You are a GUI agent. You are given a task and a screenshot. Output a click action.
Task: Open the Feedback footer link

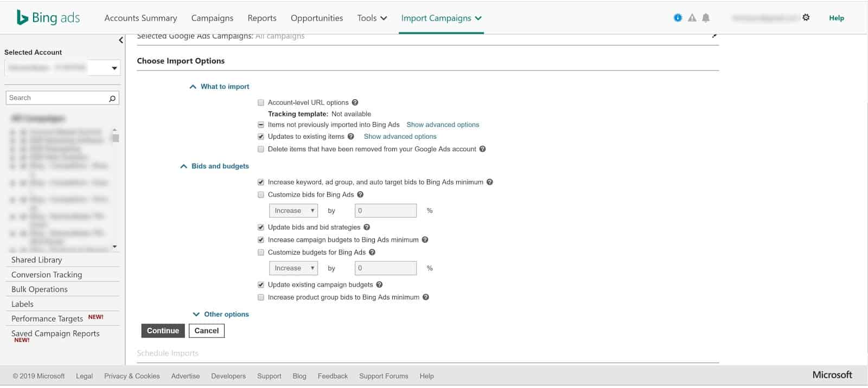point(333,376)
